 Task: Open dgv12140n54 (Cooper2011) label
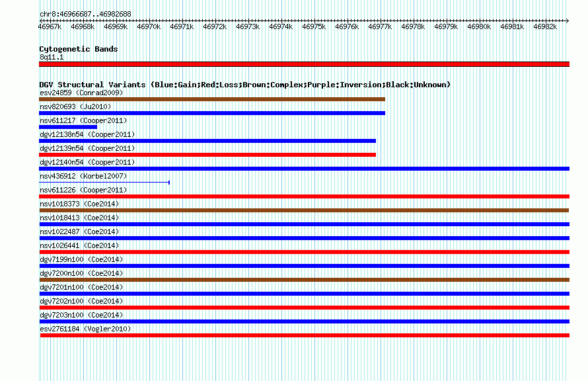coord(87,162)
